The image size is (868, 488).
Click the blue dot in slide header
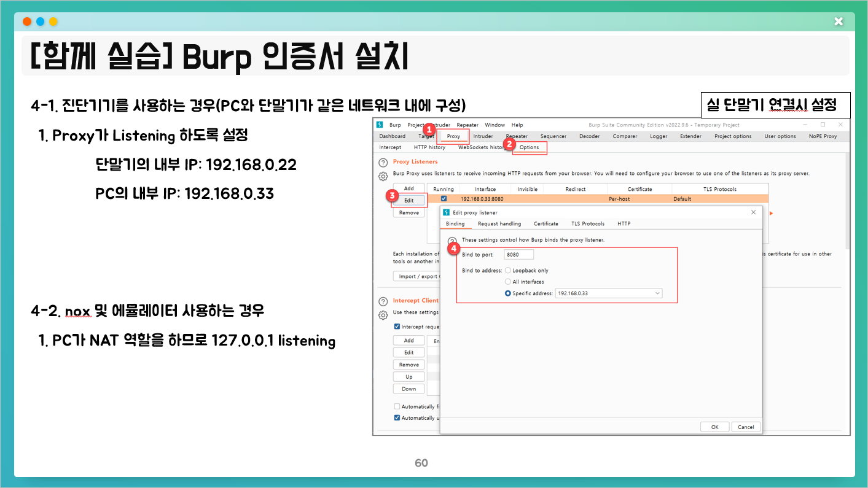pos(40,21)
